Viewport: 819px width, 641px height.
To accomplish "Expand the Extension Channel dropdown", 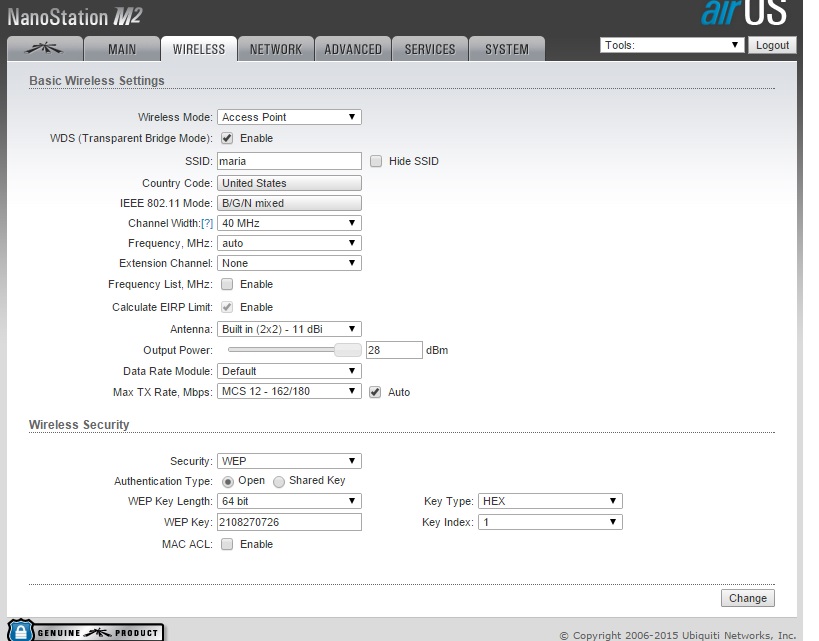I will (289, 263).
